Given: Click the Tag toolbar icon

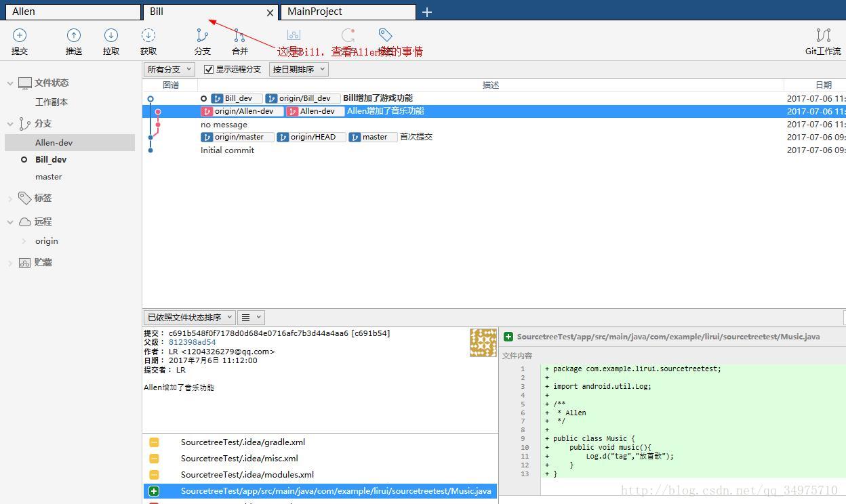Looking at the screenshot, I should (385, 35).
